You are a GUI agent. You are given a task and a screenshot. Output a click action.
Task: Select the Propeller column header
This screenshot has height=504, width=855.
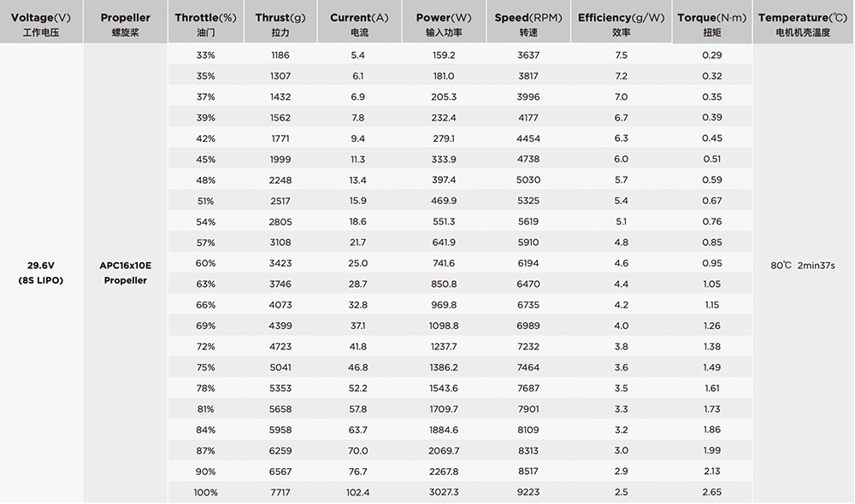tap(126, 22)
